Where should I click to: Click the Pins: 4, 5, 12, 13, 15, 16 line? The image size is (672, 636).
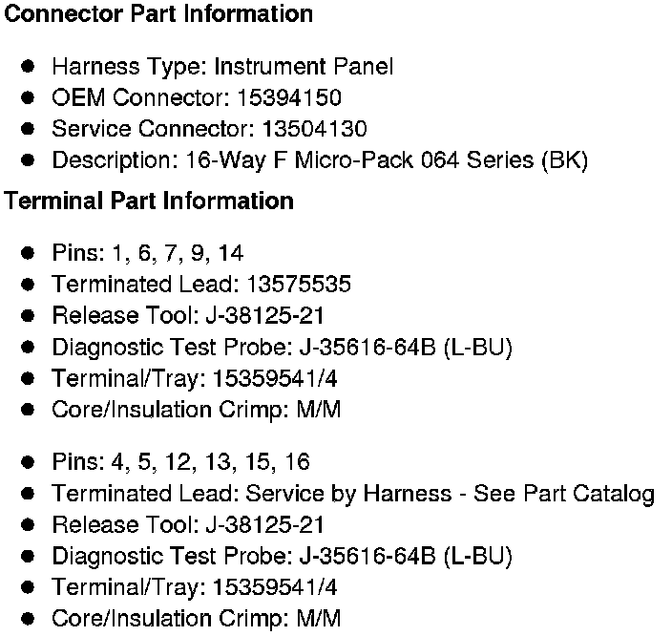(180, 462)
